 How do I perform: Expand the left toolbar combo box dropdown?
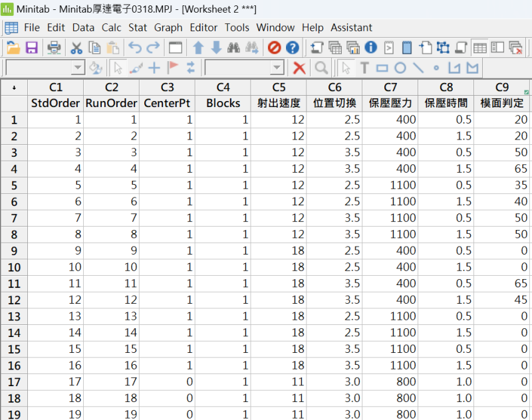pyautogui.click(x=78, y=68)
